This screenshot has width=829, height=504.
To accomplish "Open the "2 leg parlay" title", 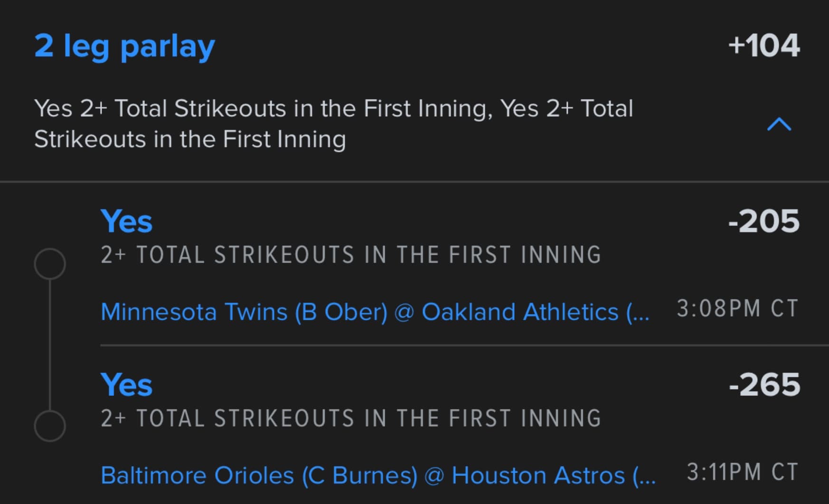I will (x=124, y=47).
